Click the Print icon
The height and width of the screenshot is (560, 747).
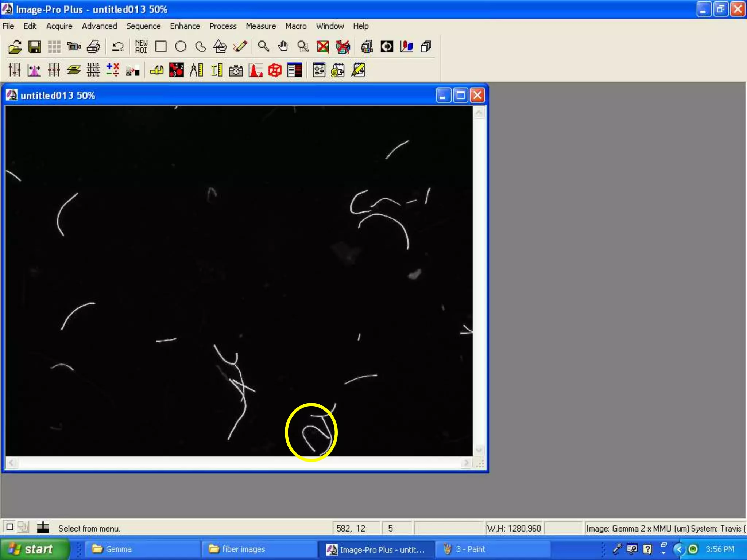93,47
